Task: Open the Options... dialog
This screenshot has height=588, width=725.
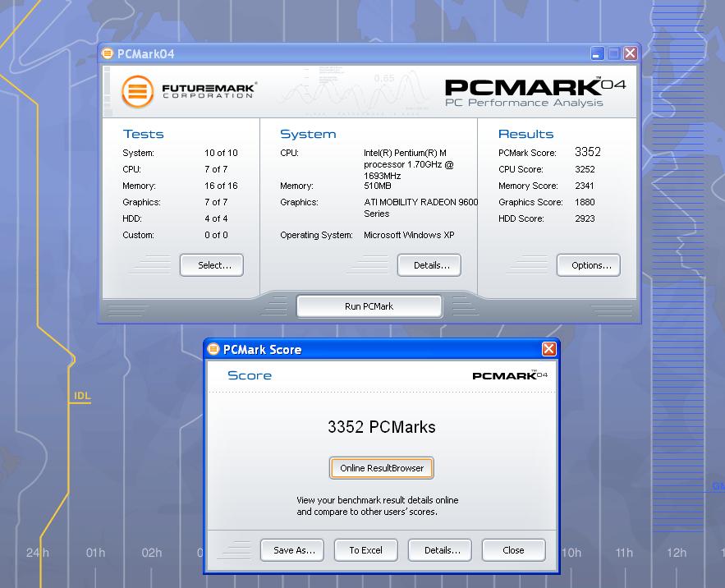Action: click(x=589, y=265)
